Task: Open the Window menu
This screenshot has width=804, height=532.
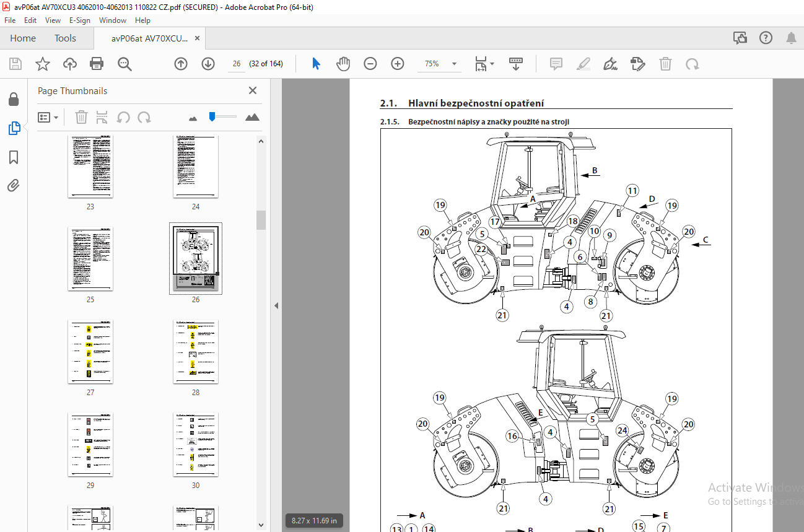Action: [x=113, y=20]
